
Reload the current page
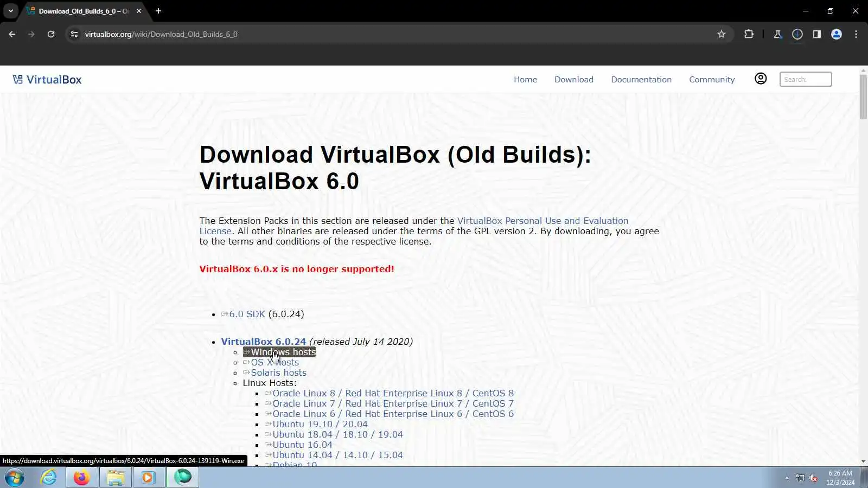pyautogui.click(x=51, y=34)
